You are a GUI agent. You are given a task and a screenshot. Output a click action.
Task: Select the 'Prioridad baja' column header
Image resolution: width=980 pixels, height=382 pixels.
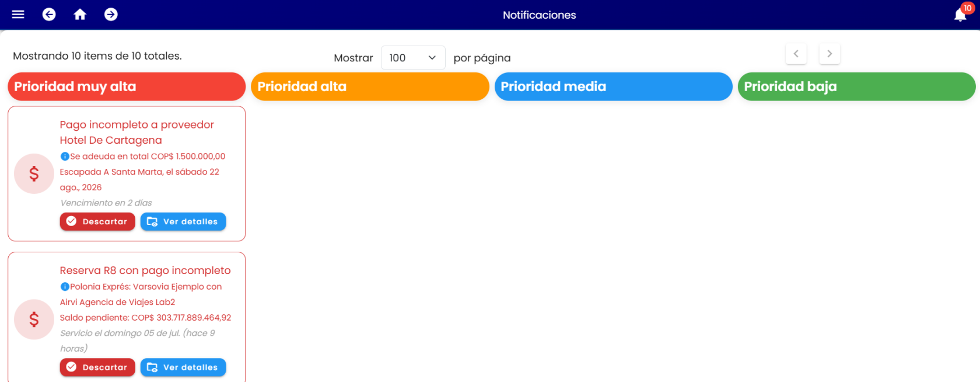(856, 86)
